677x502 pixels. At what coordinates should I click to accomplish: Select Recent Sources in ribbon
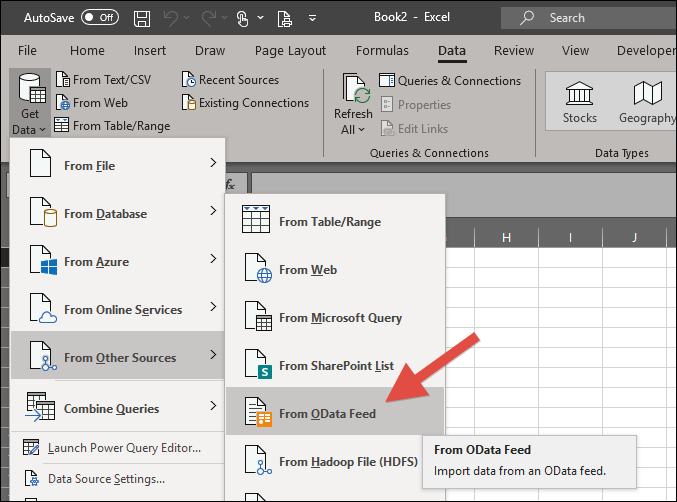[x=230, y=80]
